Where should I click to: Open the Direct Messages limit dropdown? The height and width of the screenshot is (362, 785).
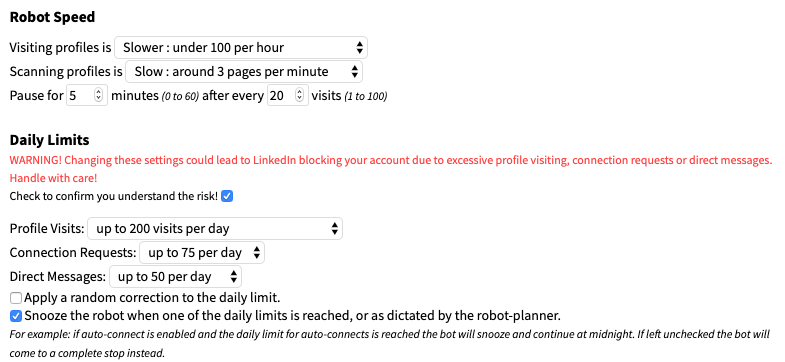coord(175,276)
